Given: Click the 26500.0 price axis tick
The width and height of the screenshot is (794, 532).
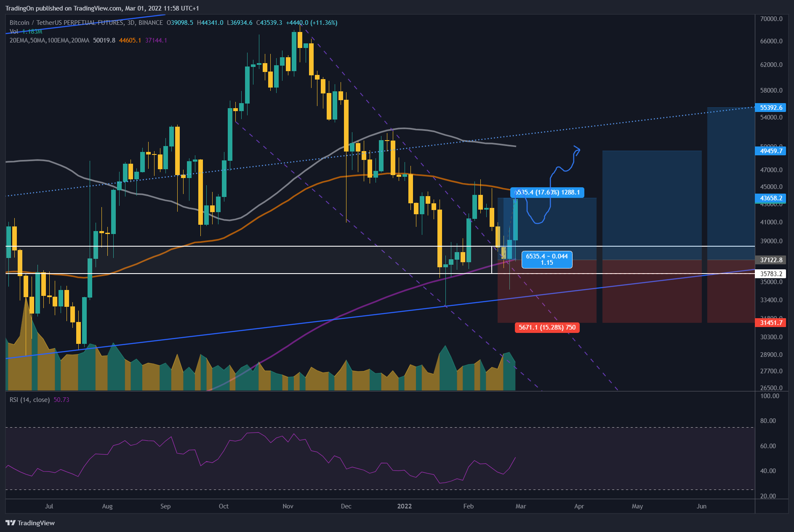Looking at the screenshot, I should [x=771, y=388].
